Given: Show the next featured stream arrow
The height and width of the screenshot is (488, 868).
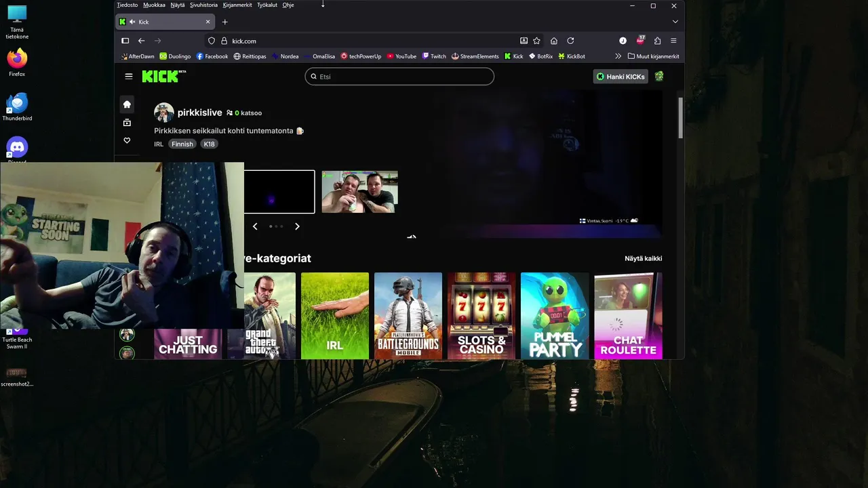Looking at the screenshot, I should coord(297,226).
